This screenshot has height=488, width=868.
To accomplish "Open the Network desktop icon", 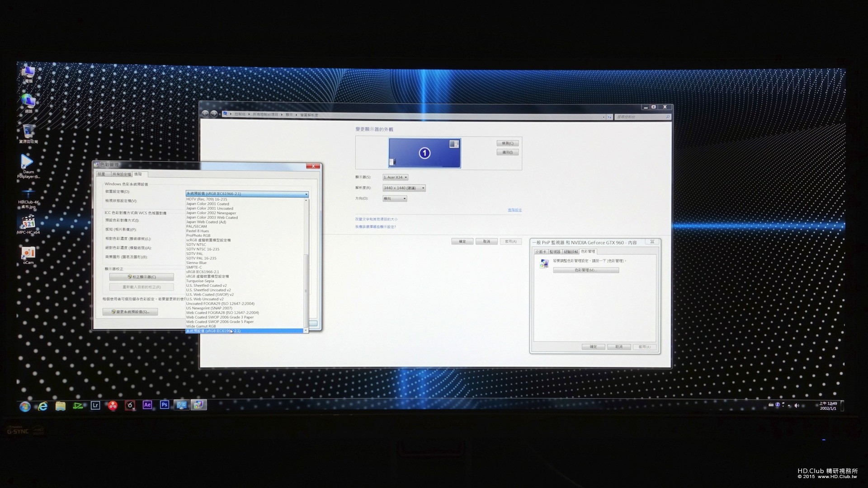I will click(x=28, y=103).
